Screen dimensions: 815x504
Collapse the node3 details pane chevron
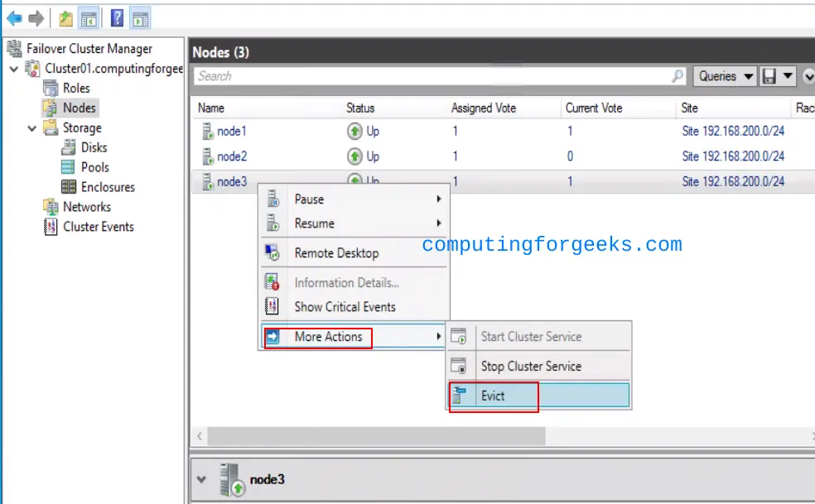(x=201, y=479)
